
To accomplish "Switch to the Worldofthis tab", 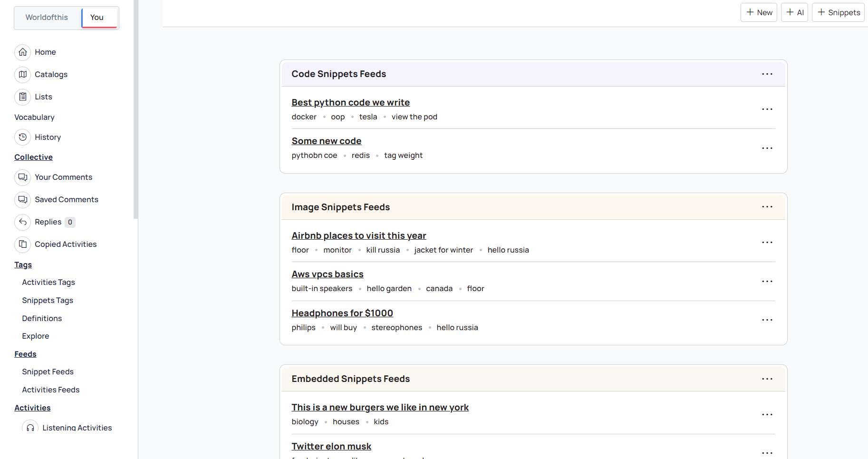I will (x=47, y=18).
